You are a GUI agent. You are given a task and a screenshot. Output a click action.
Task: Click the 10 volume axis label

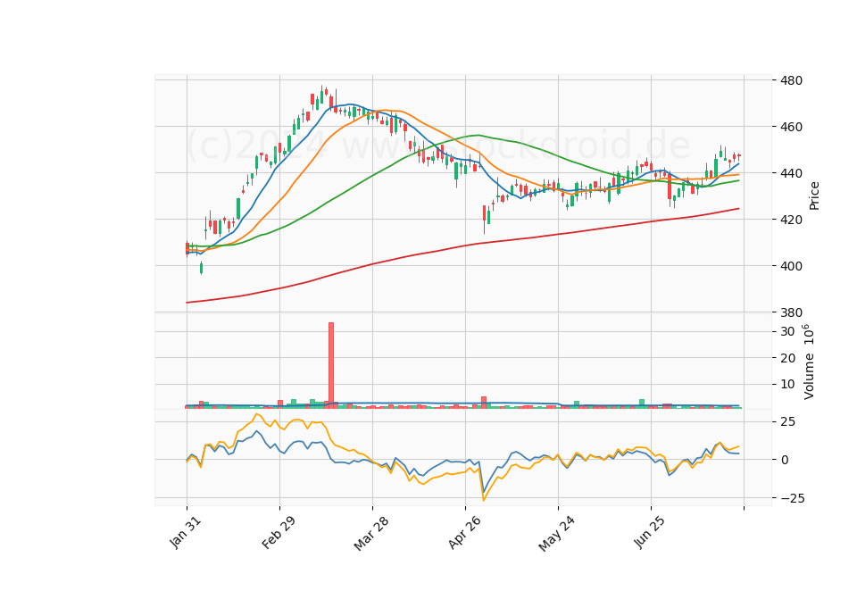coord(787,384)
